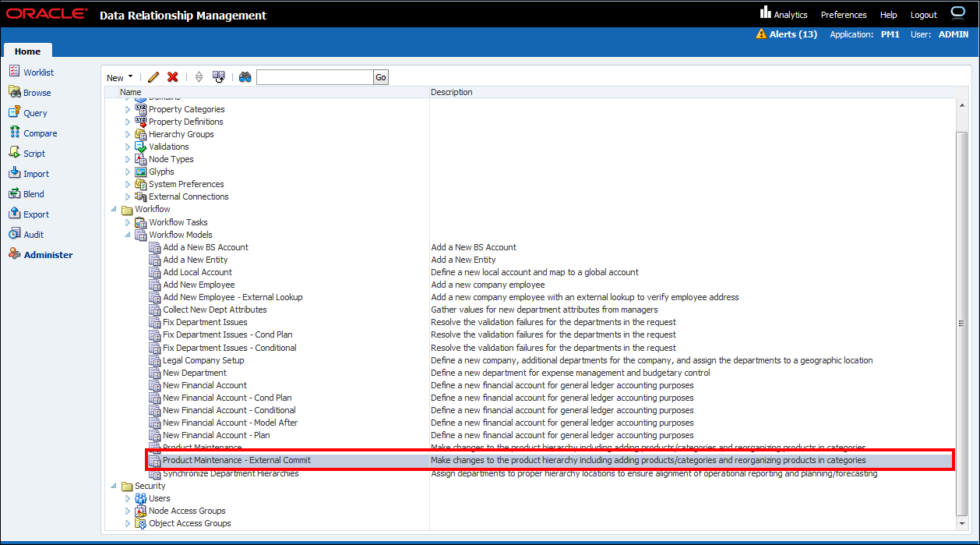Click the vertical scrollbar of the tree list
Image resolution: width=980 pixels, height=545 pixels.
tap(961, 323)
